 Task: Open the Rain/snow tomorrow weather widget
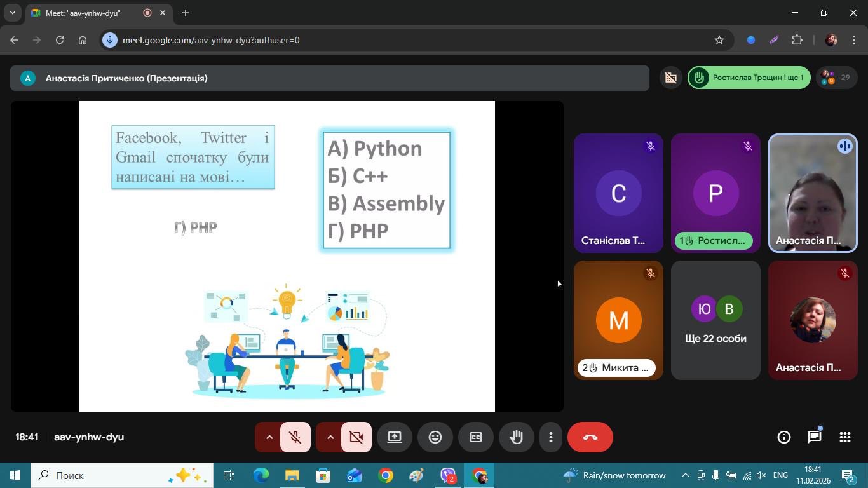pyautogui.click(x=614, y=475)
